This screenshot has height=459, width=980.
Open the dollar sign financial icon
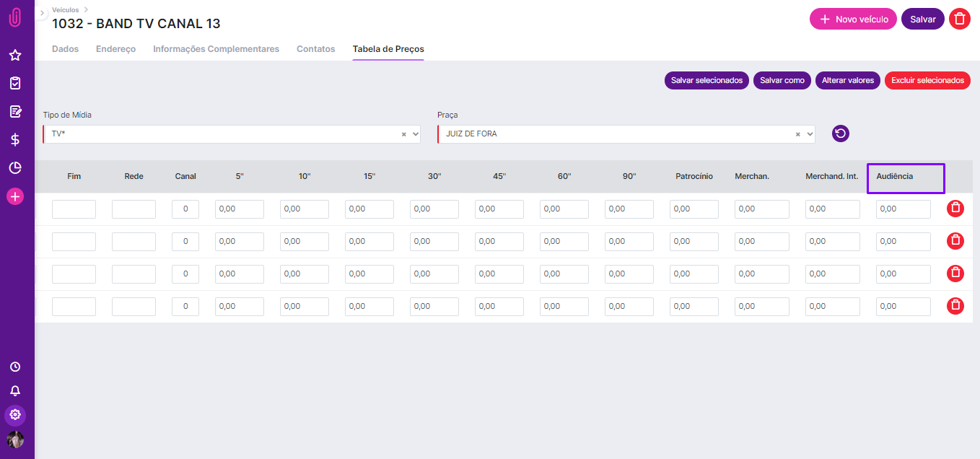click(15, 139)
